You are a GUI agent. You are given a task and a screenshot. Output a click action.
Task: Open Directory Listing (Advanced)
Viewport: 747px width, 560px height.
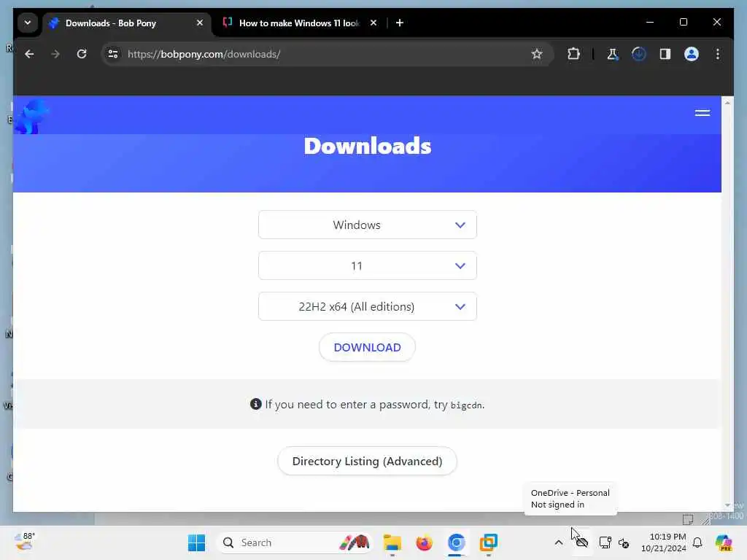click(x=368, y=462)
